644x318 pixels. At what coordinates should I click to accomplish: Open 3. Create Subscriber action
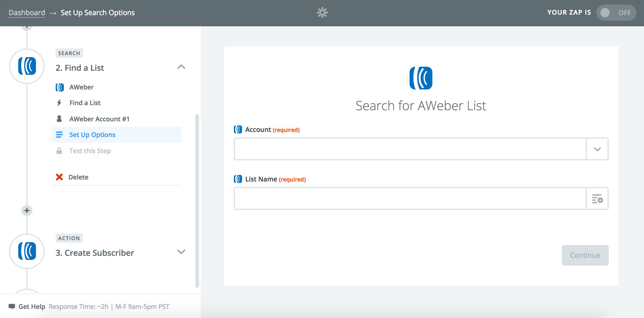click(95, 253)
